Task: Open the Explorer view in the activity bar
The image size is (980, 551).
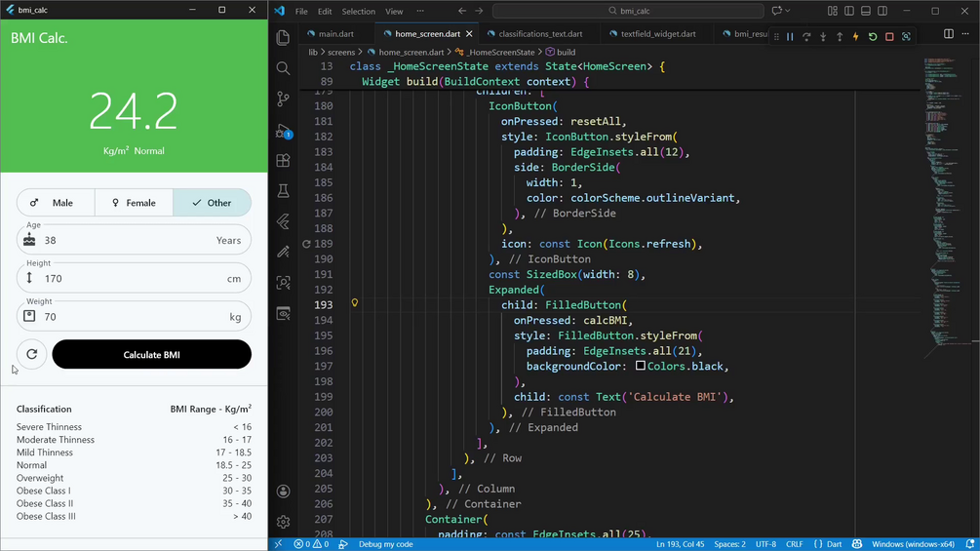Action: (283, 37)
